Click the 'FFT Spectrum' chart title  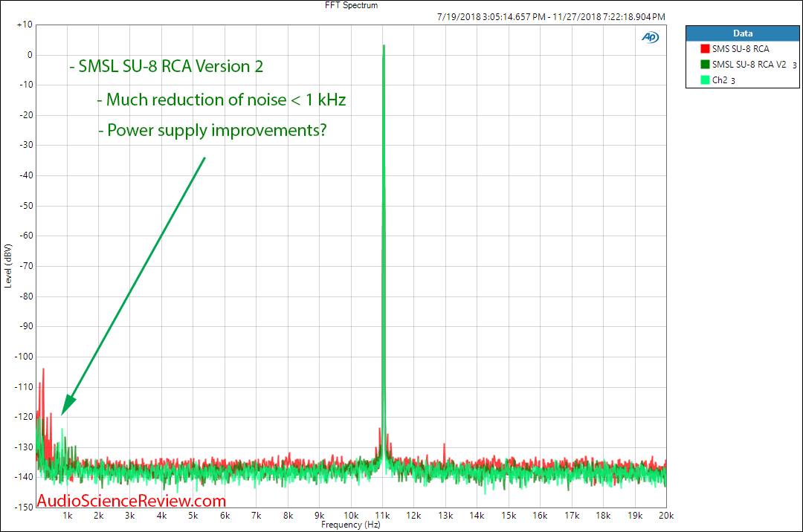[351, 5]
